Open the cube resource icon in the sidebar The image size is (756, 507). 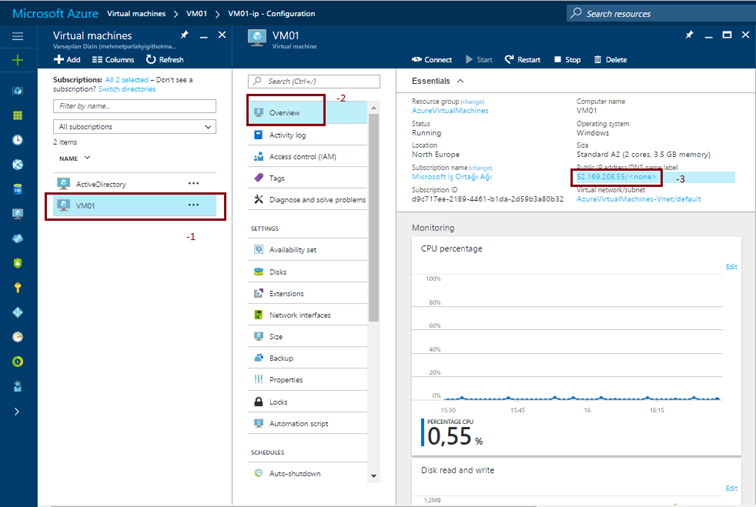[x=17, y=91]
